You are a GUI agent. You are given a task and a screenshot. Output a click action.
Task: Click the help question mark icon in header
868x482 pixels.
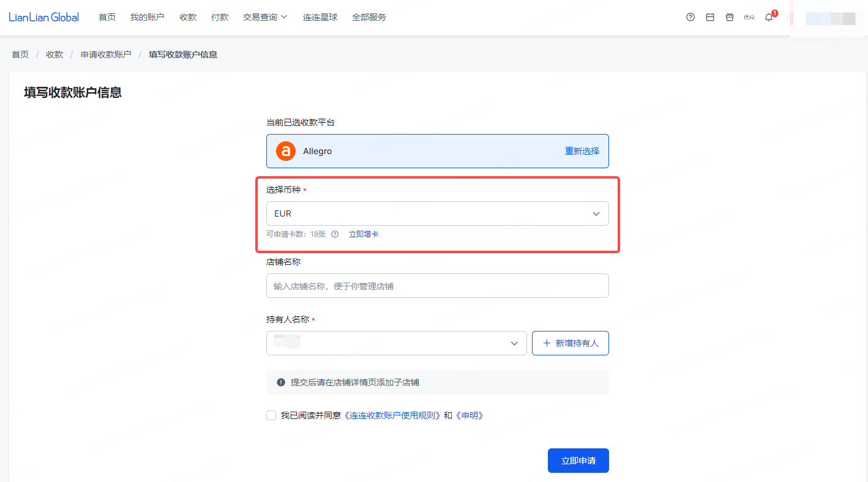tap(690, 17)
